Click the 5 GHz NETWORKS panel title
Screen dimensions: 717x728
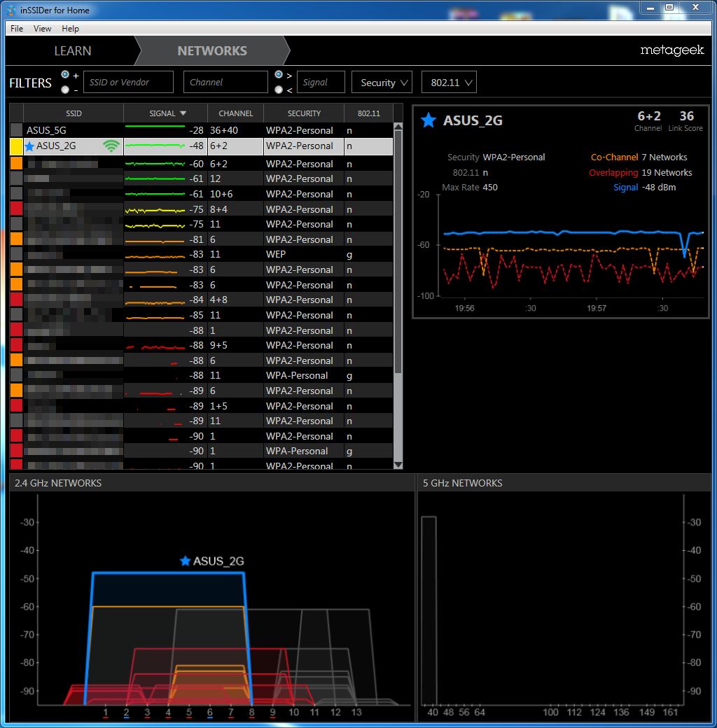pyautogui.click(x=463, y=483)
